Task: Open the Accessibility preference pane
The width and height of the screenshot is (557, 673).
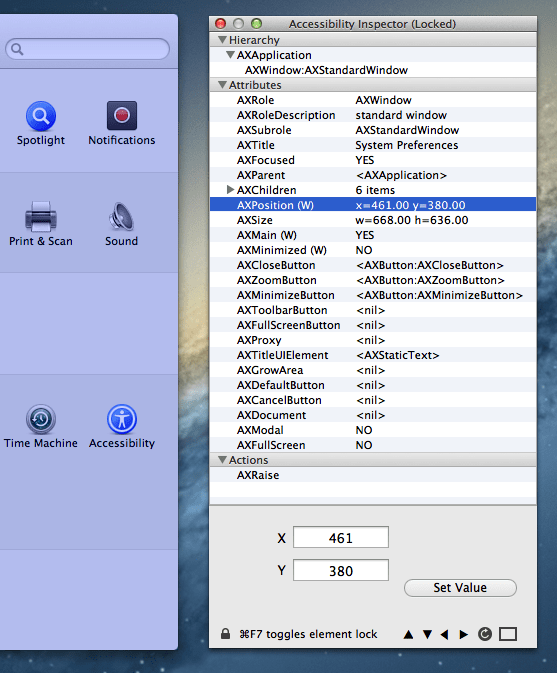Action: (122, 426)
